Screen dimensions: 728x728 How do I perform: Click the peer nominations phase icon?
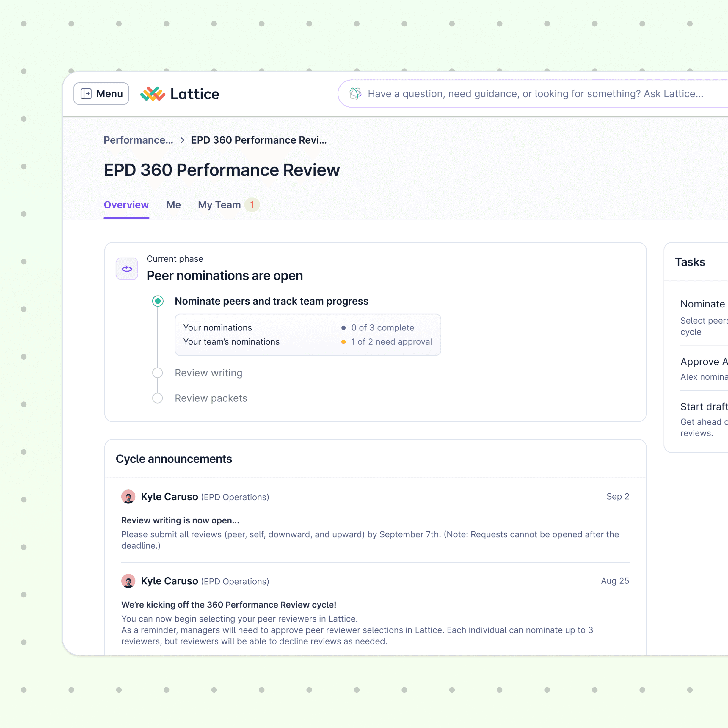(x=127, y=269)
